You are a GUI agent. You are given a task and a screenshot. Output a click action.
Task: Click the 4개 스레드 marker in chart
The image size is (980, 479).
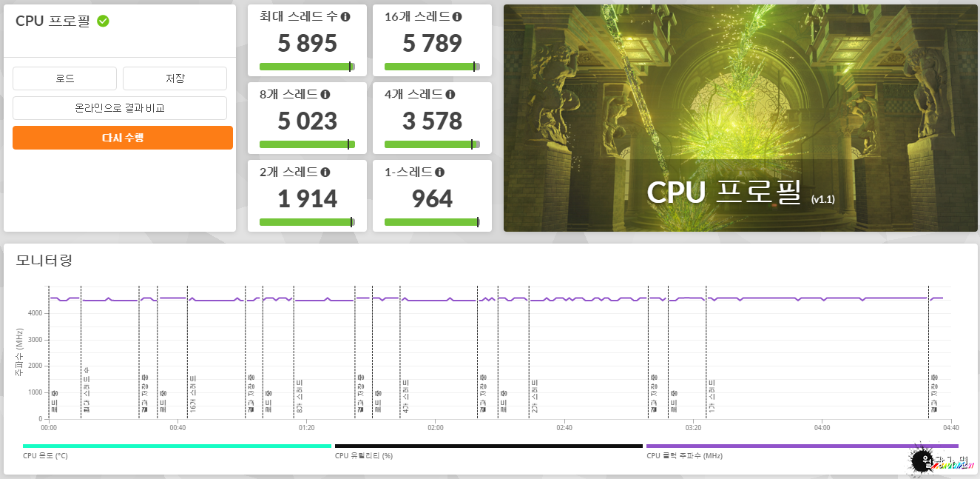[406, 396]
